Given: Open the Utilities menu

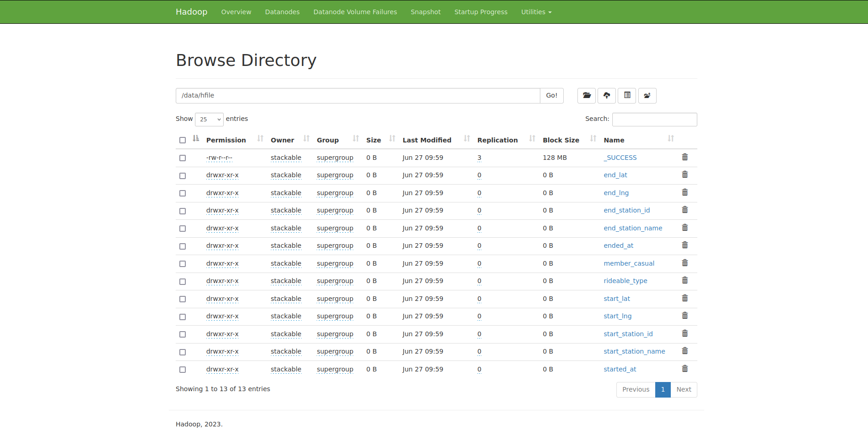Looking at the screenshot, I should 536,12.
